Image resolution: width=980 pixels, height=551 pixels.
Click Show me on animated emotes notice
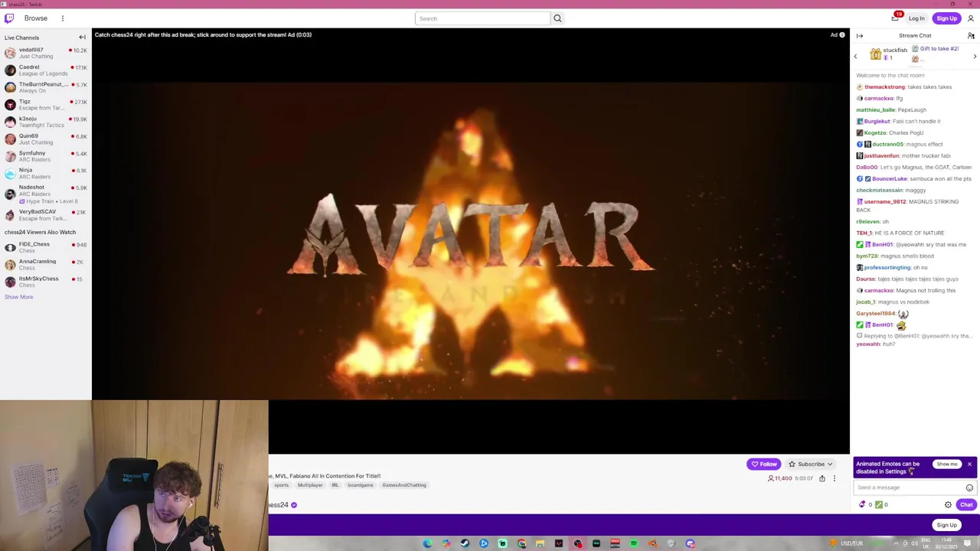tap(947, 465)
